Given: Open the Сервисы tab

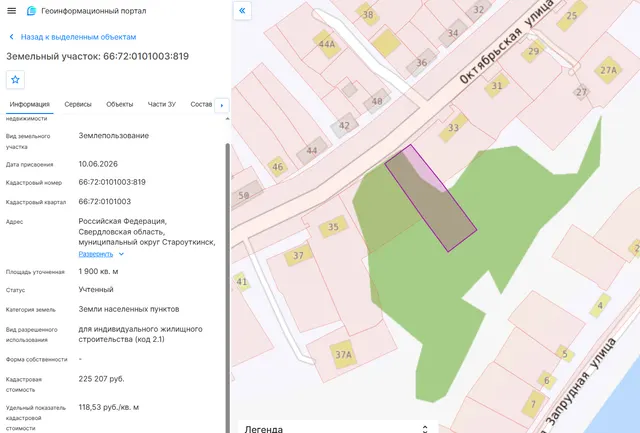Looking at the screenshot, I should pyautogui.click(x=78, y=104).
